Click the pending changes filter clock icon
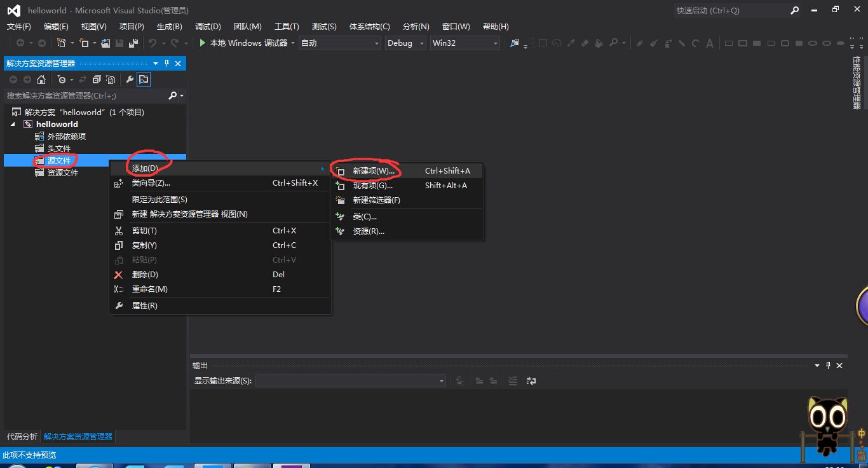Image resolution: width=868 pixels, height=468 pixels. point(62,79)
